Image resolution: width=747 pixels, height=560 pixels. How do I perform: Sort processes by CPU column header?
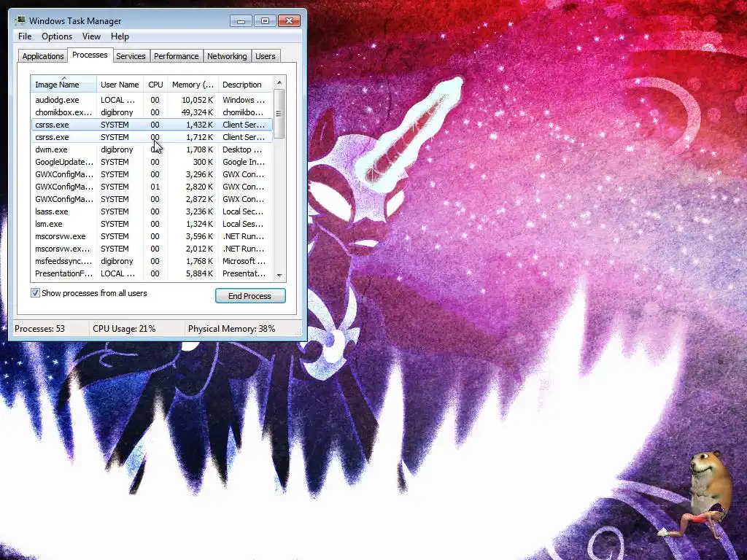pyautogui.click(x=155, y=85)
